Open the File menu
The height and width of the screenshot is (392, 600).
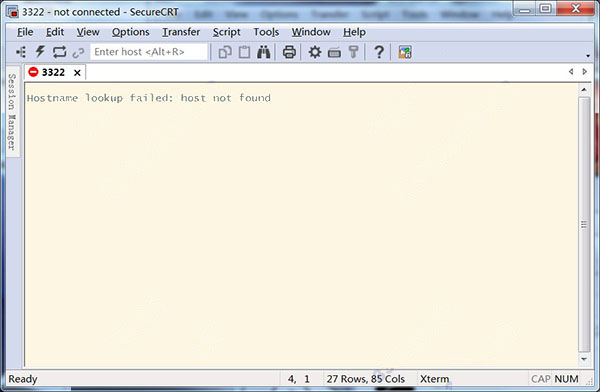click(25, 32)
